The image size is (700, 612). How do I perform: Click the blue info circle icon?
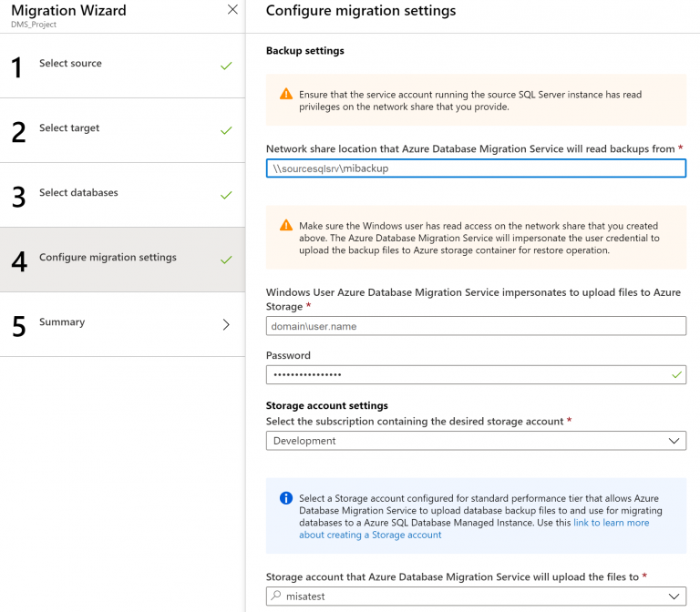pyautogui.click(x=286, y=498)
